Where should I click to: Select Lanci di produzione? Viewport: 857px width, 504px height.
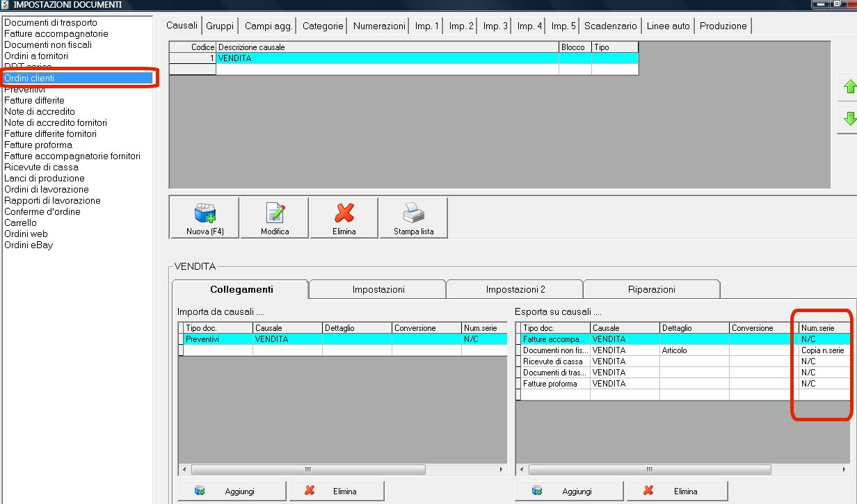coord(45,178)
